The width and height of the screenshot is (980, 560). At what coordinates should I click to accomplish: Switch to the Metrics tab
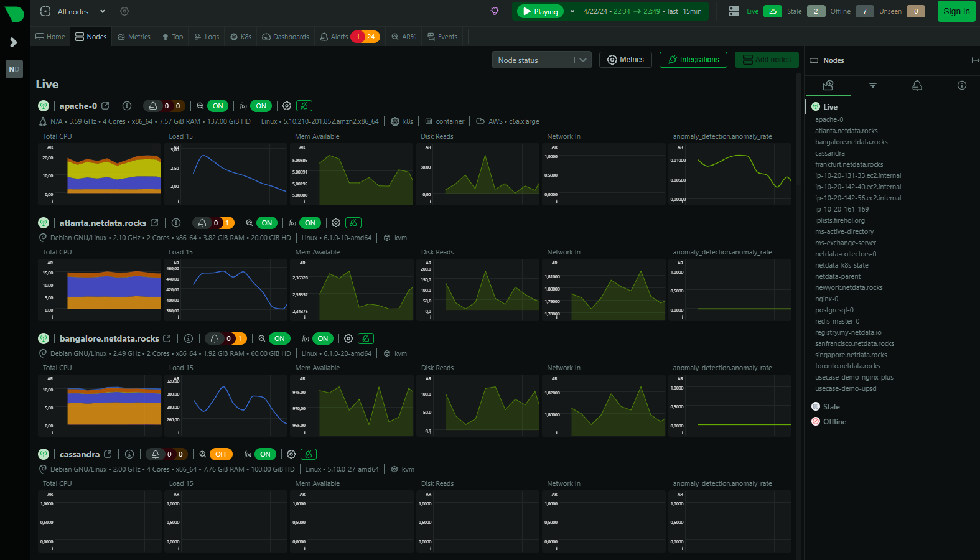(134, 37)
